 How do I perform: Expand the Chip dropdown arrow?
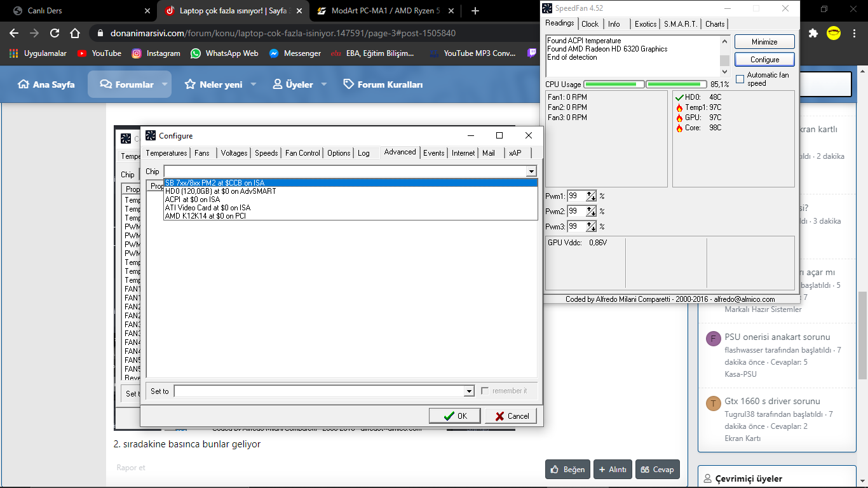point(531,172)
